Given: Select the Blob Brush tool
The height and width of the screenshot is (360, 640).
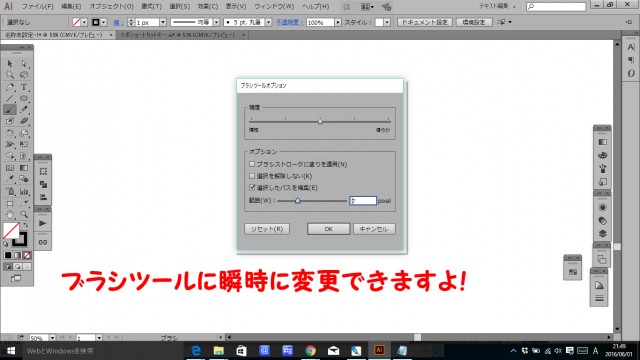Looking at the screenshot, I should 10,121.
